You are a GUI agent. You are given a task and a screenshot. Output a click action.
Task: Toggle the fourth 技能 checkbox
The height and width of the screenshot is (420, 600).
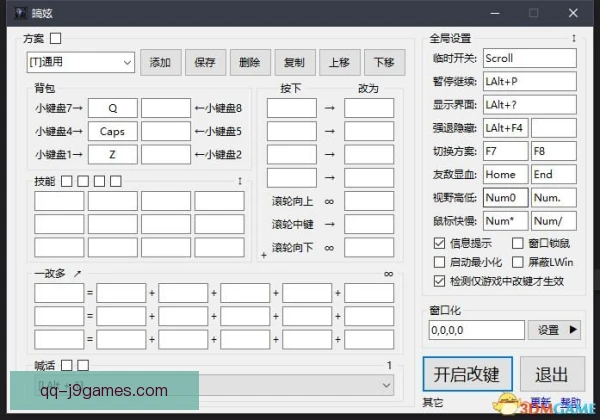(x=116, y=181)
